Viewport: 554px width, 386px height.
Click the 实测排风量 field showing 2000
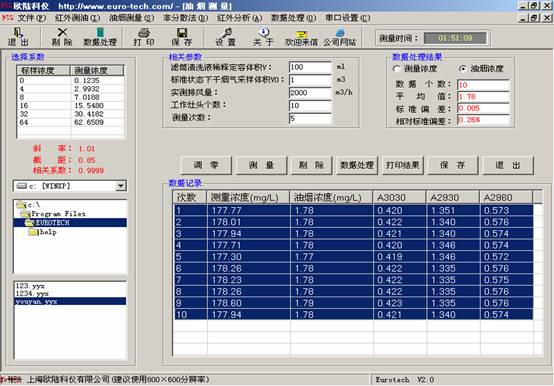coord(310,93)
